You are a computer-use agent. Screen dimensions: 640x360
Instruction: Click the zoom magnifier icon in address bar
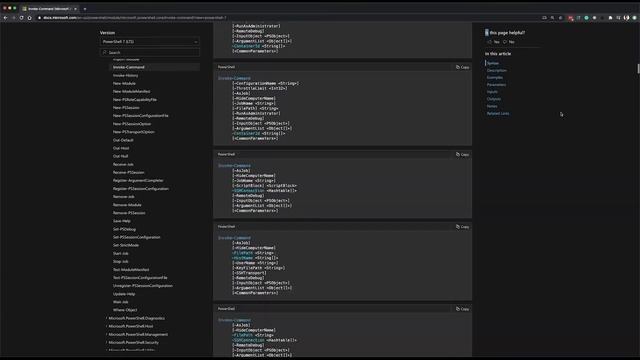pos(552,18)
